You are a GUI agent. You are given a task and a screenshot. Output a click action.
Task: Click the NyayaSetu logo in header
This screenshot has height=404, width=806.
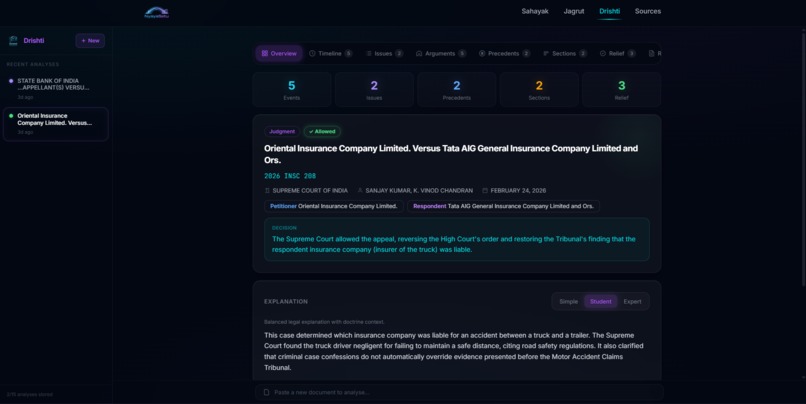(x=157, y=12)
